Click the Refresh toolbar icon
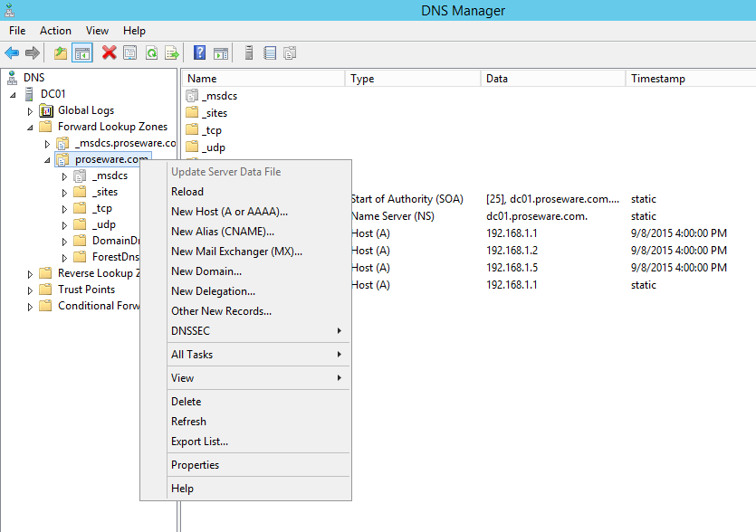This screenshot has height=532, width=756. tap(151, 53)
